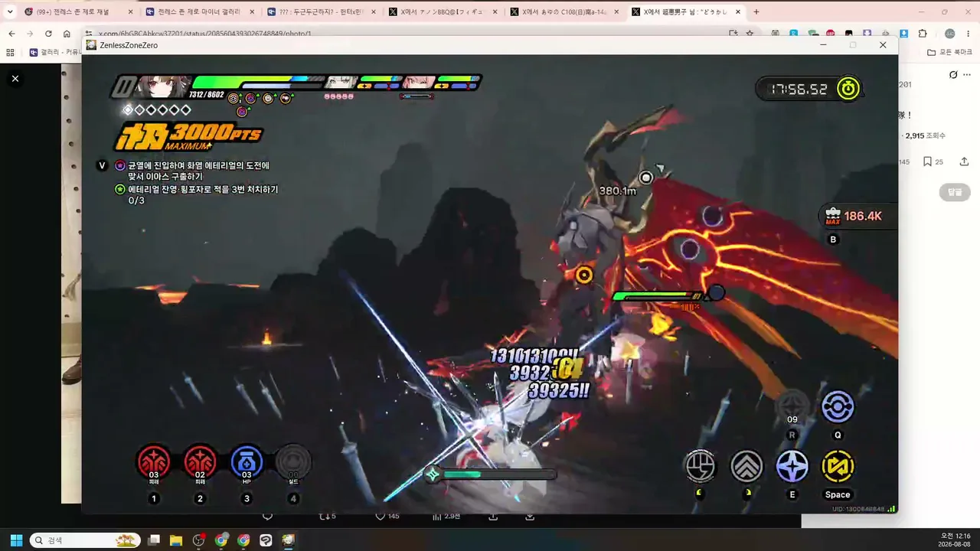Like the post with the heart icon
980x551 pixels.
380,517
